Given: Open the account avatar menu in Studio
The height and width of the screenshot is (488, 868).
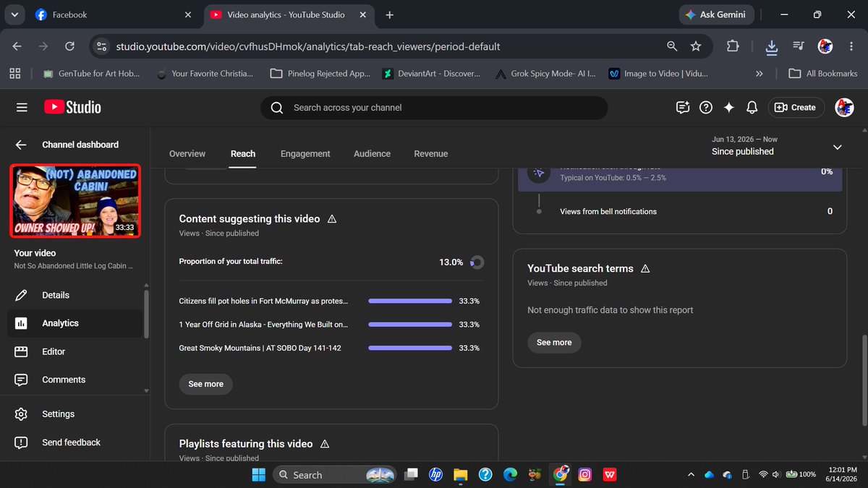Looking at the screenshot, I should point(843,107).
